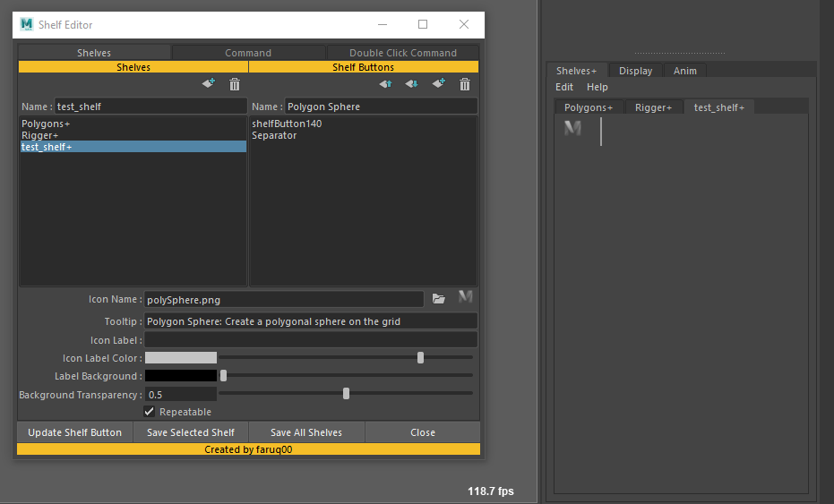Delete the selected shelf button

click(x=465, y=84)
